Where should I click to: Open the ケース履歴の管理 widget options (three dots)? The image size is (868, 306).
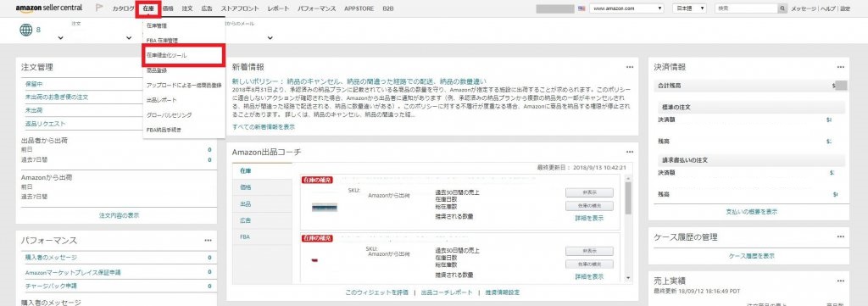[840, 236]
